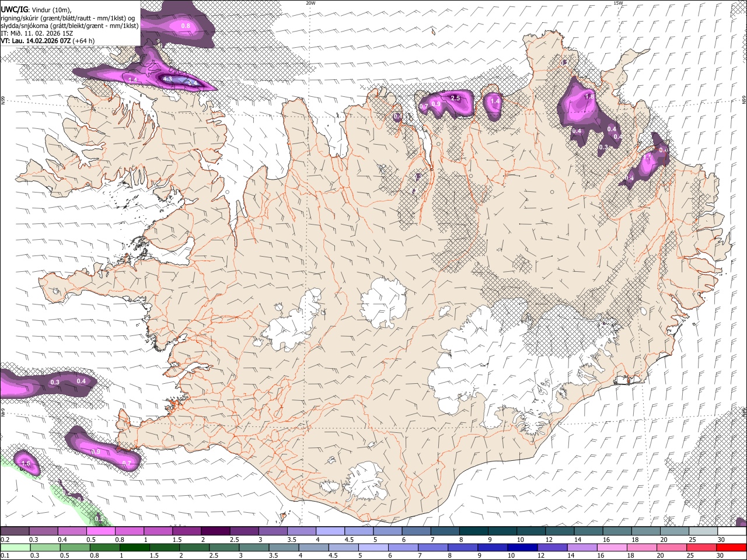Click the upper legend swatch between 12 and 14

tap(560, 531)
